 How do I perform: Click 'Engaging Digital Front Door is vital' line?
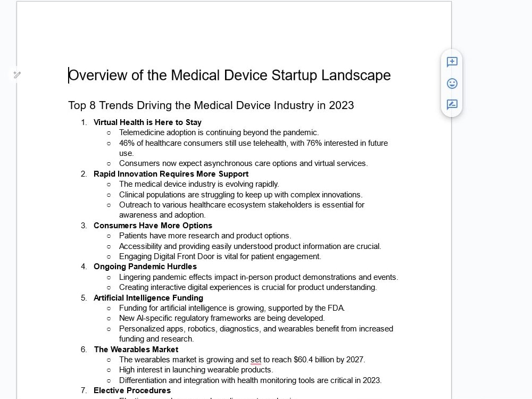220,256
